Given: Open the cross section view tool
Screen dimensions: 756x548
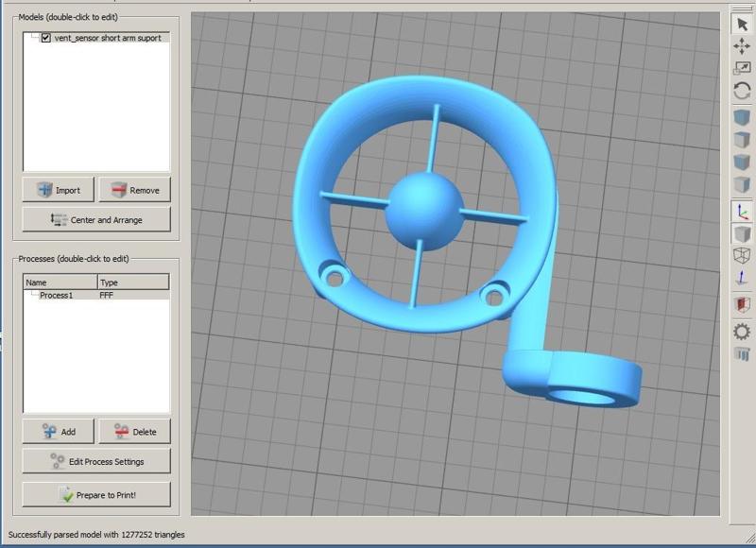Looking at the screenshot, I should (742, 304).
